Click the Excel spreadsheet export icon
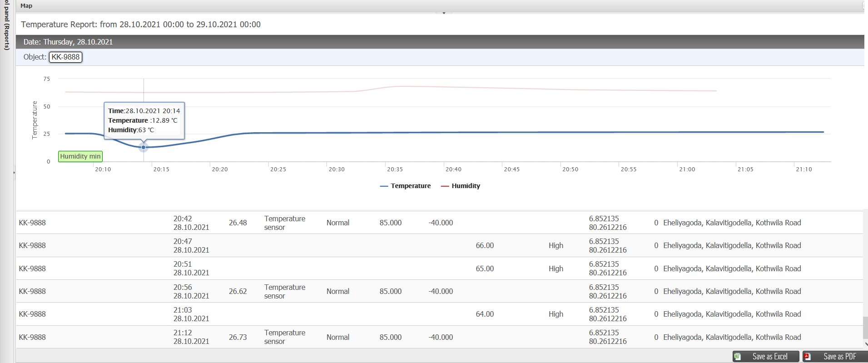The width and height of the screenshot is (868, 363). (737, 357)
